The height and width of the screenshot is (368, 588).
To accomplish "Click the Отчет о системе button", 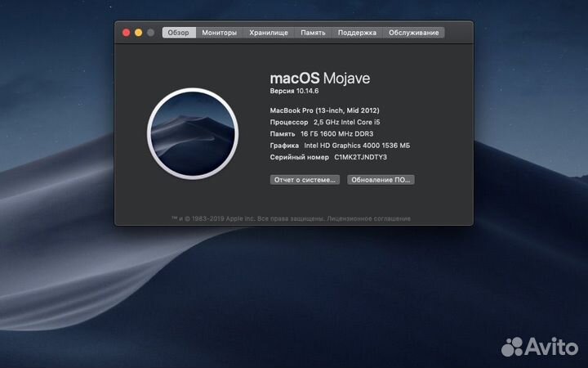I will point(305,180).
